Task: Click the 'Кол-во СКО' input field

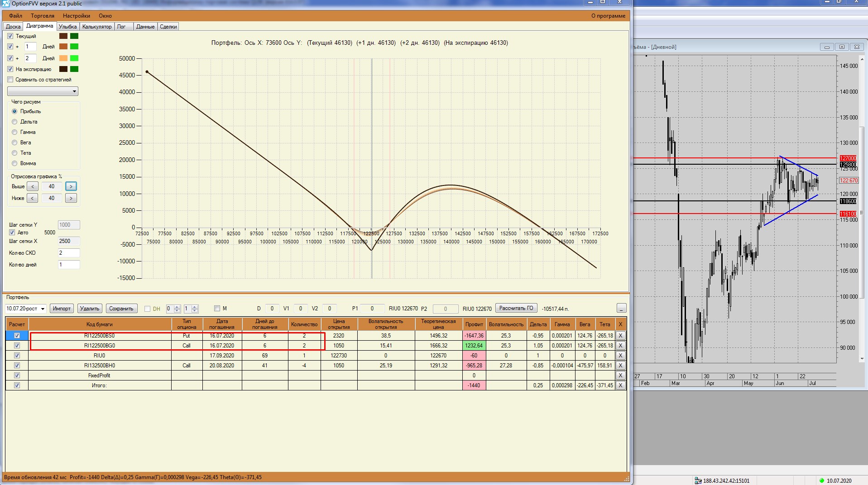Action: coord(69,253)
